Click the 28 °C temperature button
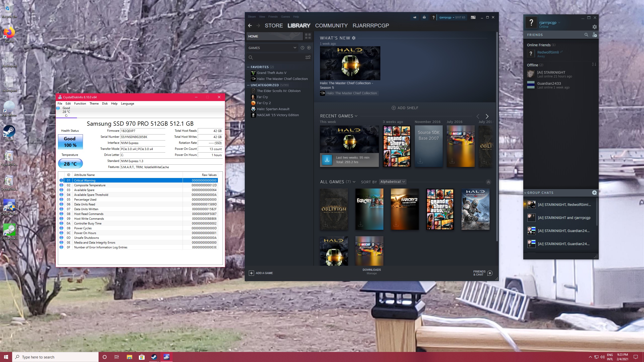This screenshot has width=644, height=362. coord(70,164)
